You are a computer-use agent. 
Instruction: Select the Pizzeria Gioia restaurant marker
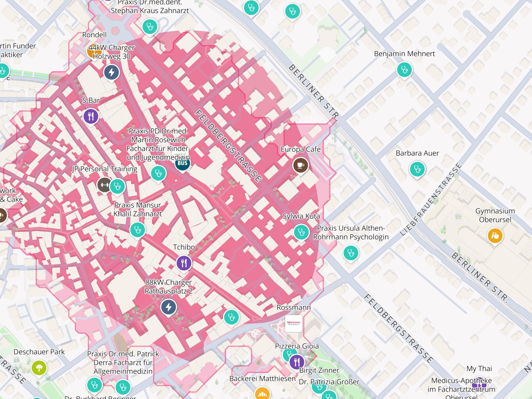297,362
